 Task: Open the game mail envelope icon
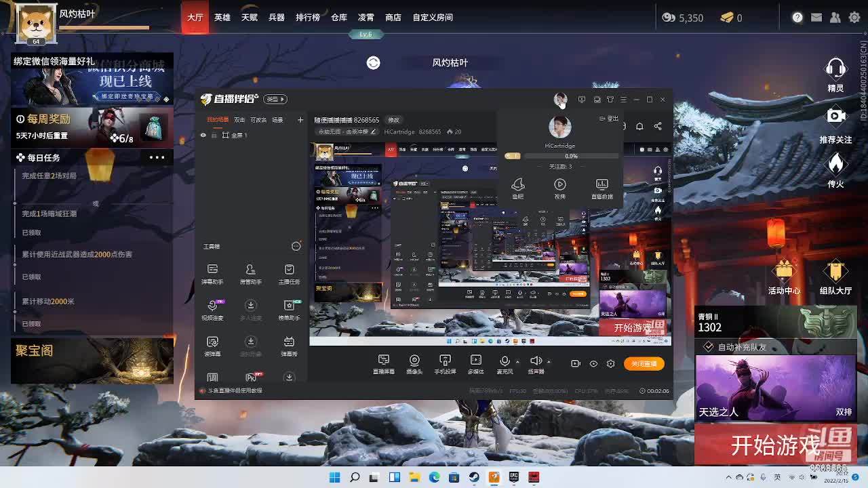click(x=816, y=18)
